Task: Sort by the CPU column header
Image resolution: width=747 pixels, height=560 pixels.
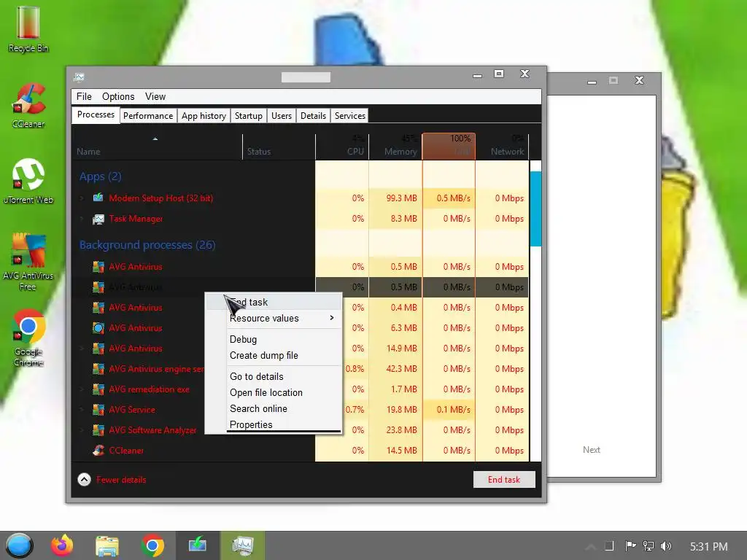Action: 343,146
